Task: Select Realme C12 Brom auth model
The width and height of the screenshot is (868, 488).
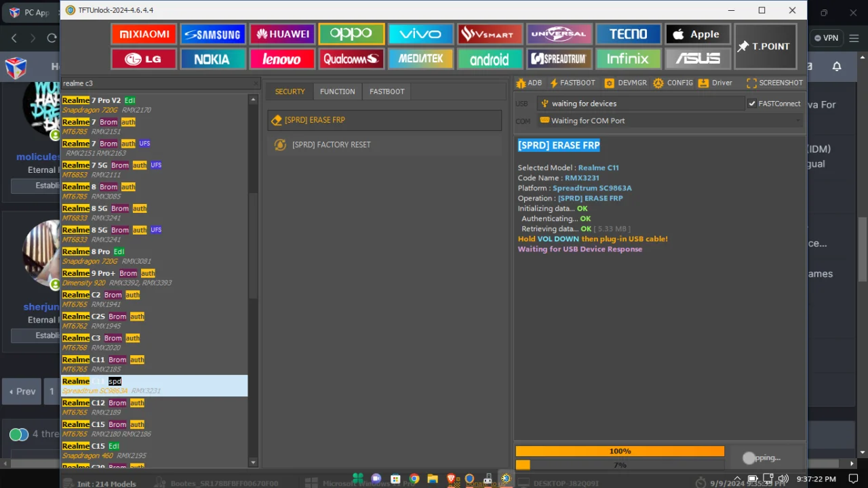Action: [155, 408]
